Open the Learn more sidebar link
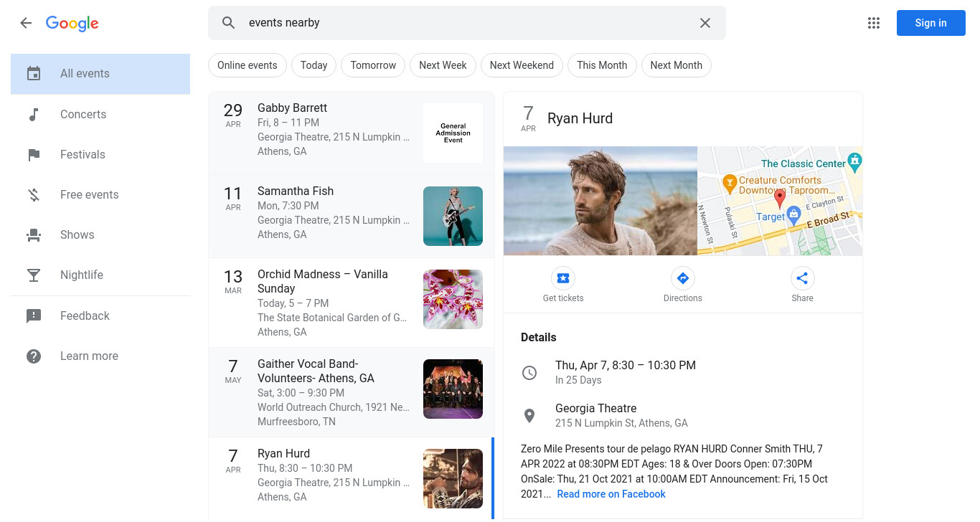This screenshot has width=980, height=522. coord(100,356)
